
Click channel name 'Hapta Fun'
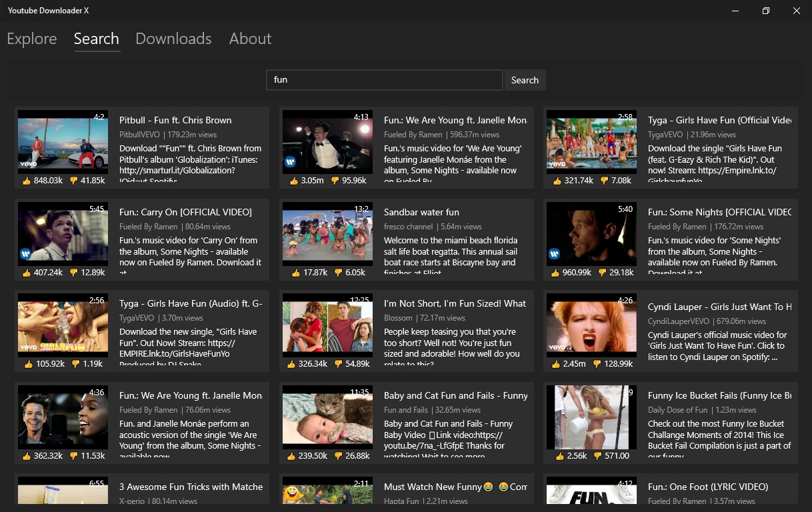click(401, 501)
